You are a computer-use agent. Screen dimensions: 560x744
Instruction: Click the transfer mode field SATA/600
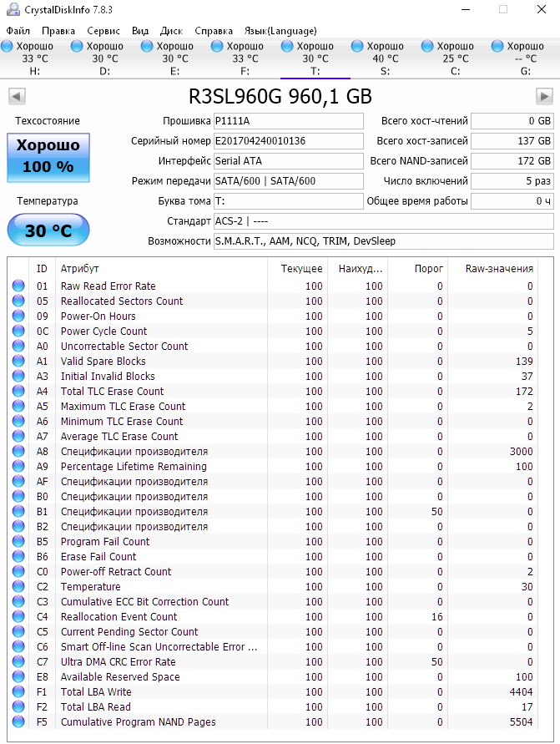(x=288, y=180)
